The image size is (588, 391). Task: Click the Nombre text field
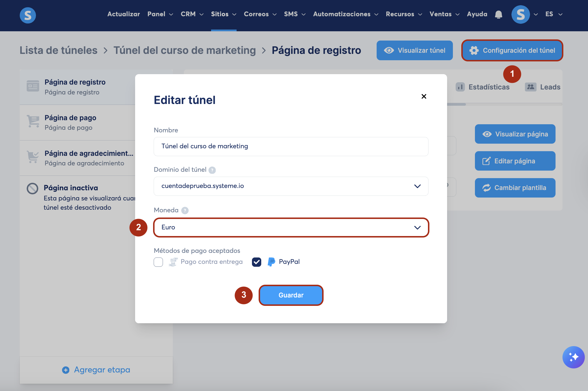[x=291, y=147]
